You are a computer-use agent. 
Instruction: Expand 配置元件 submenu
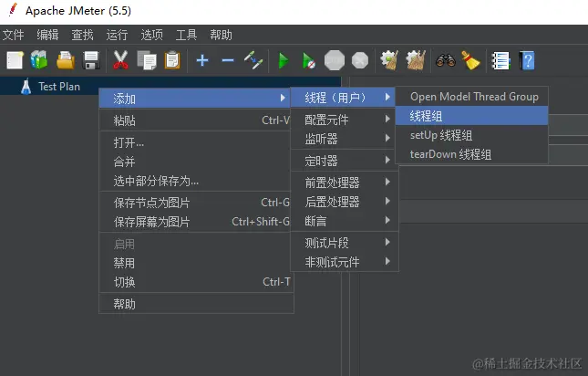pyautogui.click(x=343, y=120)
